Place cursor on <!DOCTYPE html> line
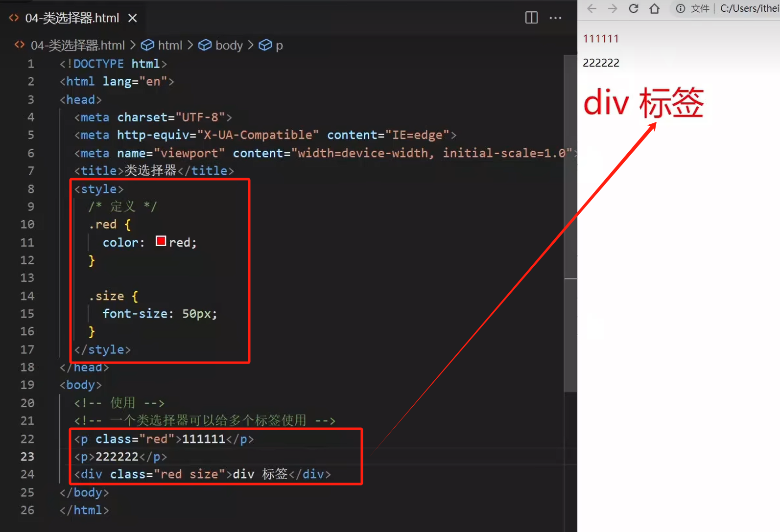The image size is (780, 532). coord(113,64)
